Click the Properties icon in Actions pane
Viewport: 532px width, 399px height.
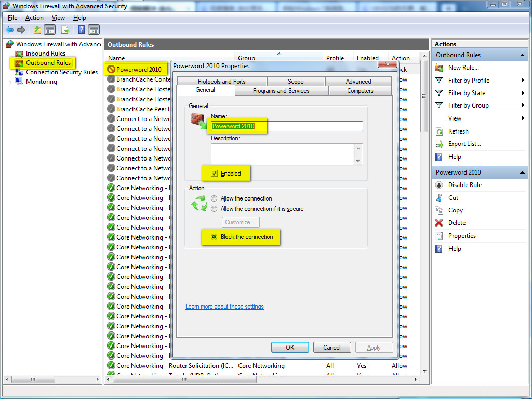[439, 236]
